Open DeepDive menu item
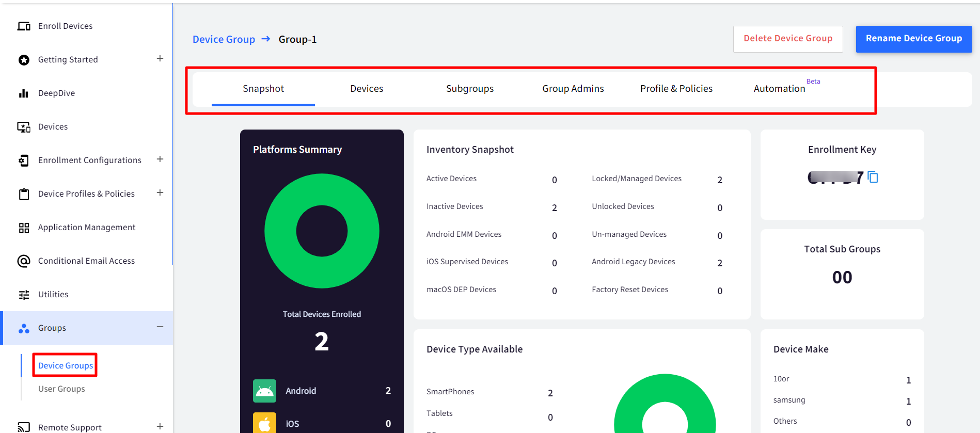This screenshot has width=980, height=433. (x=56, y=93)
